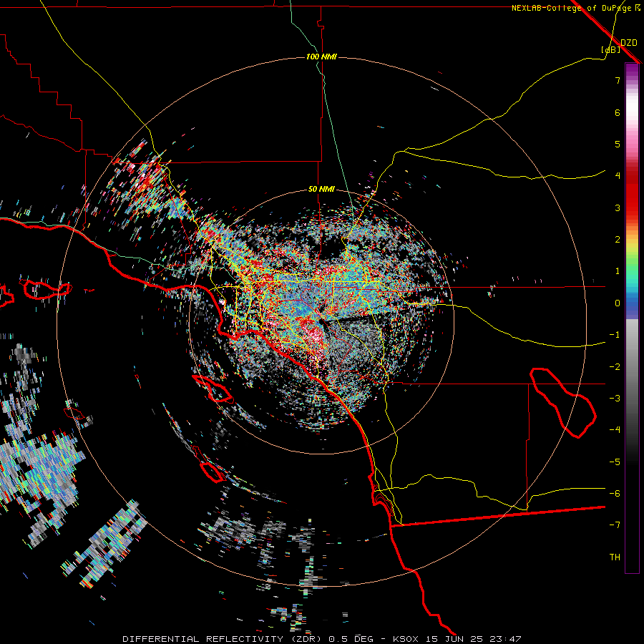Image resolution: width=644 pixels, height=644 pixels.
Task: Click the -4 value on color scale
Action: pos(615,429)
